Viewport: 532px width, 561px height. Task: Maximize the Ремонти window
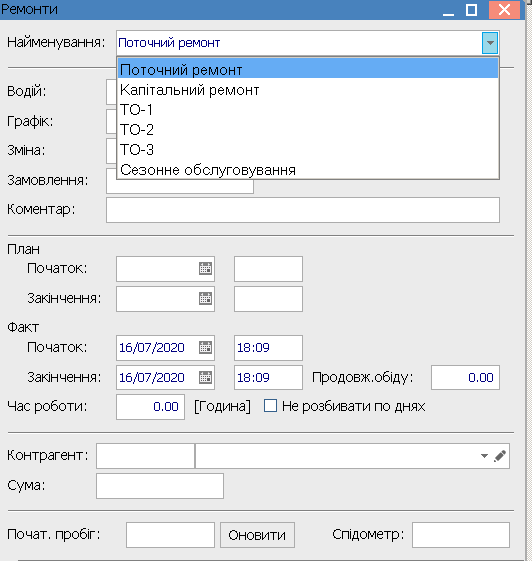click(x=471, y=10)
